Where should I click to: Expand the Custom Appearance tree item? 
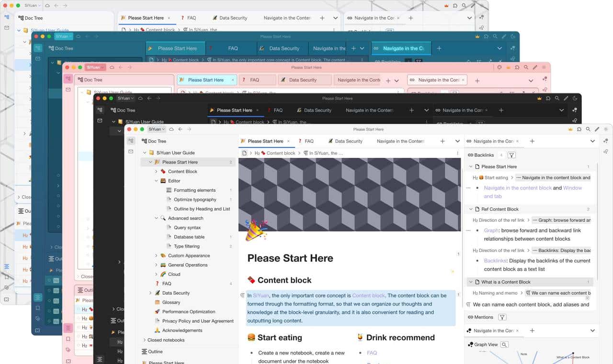click(x=156, y=255)
